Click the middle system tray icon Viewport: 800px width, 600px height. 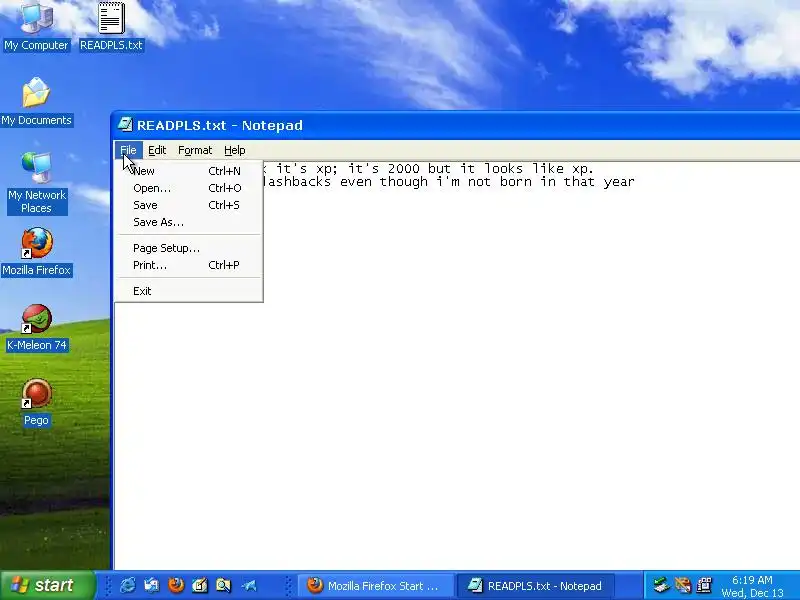(x=683, y=585)
